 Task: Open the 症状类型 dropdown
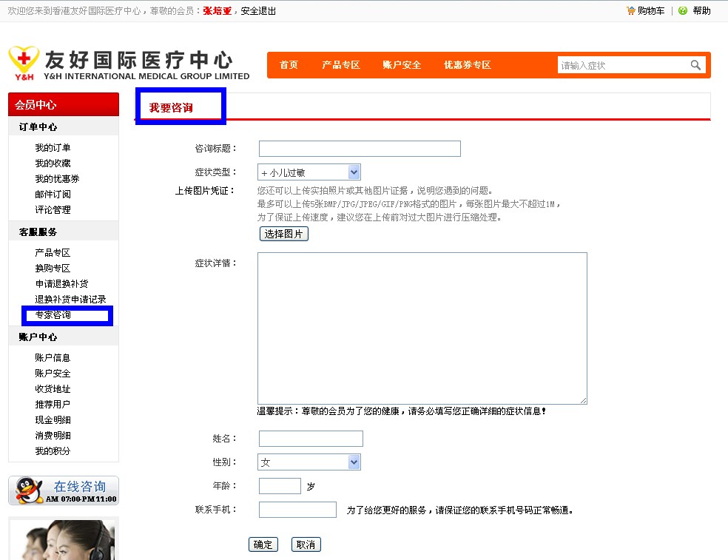[309, 172]
